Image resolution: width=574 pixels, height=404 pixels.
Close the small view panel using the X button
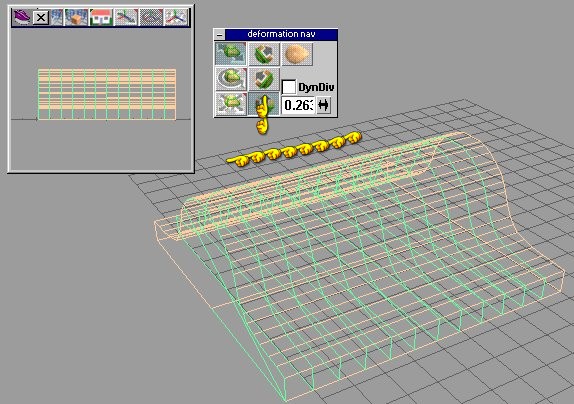41,18
